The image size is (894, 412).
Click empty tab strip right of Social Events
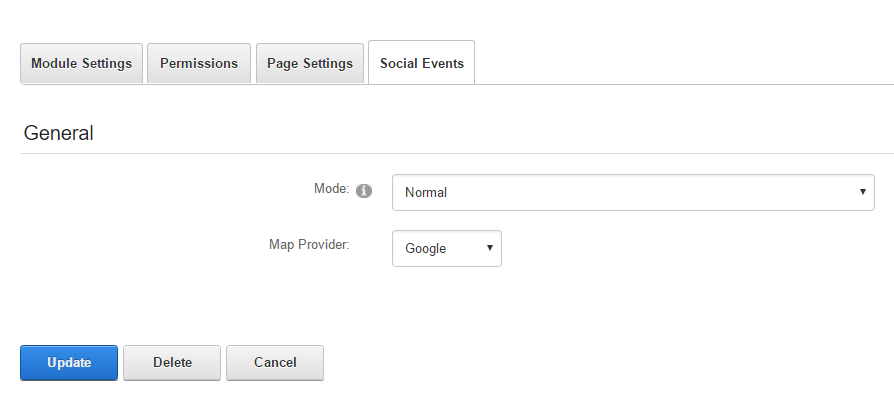[680, 63]
